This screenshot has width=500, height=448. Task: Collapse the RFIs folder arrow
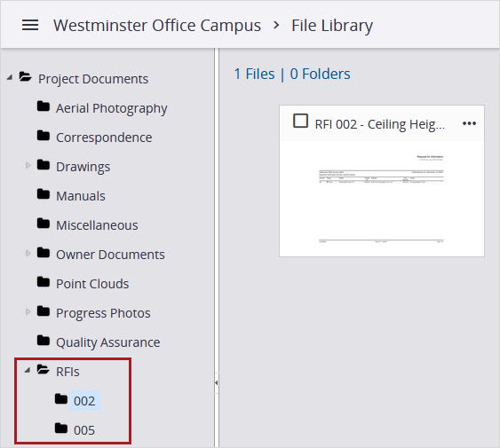[28, 370]
